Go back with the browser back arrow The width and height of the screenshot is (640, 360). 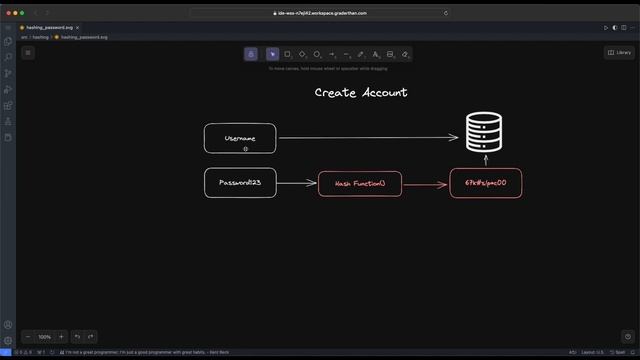tap(36, 13)
